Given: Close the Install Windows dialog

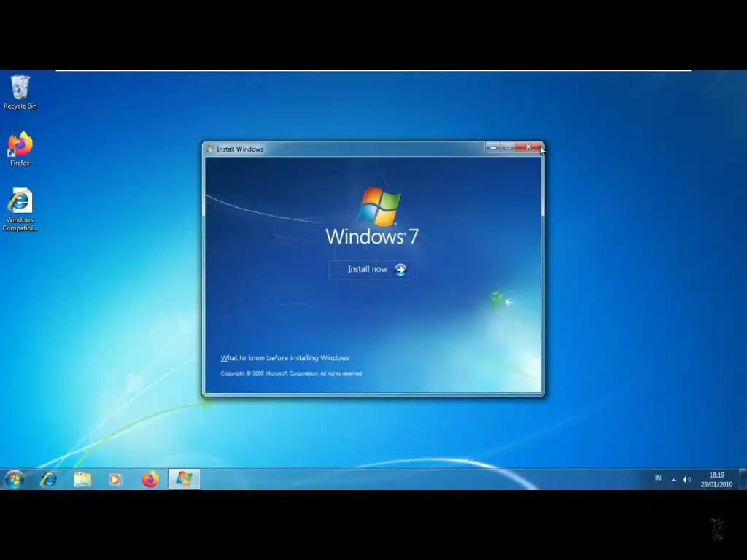Looking at the screenshot, I should (529, 147).
